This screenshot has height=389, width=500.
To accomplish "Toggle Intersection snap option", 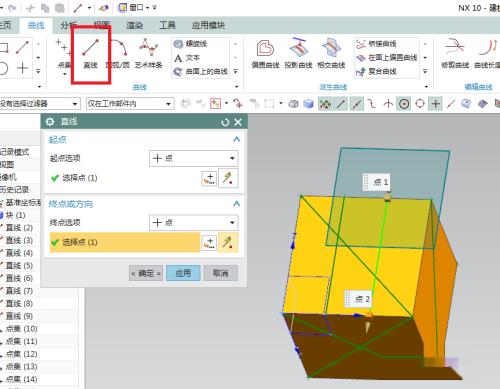I will tap(388, 104).
